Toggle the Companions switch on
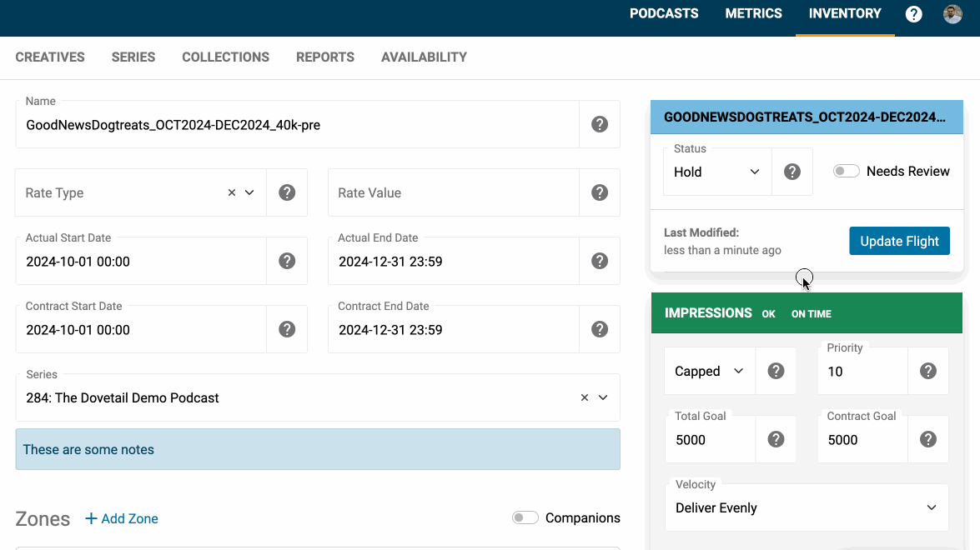980x550 pixels. click(525, 517)
